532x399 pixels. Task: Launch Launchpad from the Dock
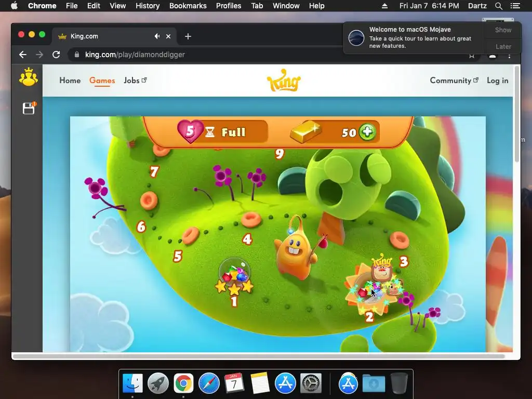coord(158,383)
